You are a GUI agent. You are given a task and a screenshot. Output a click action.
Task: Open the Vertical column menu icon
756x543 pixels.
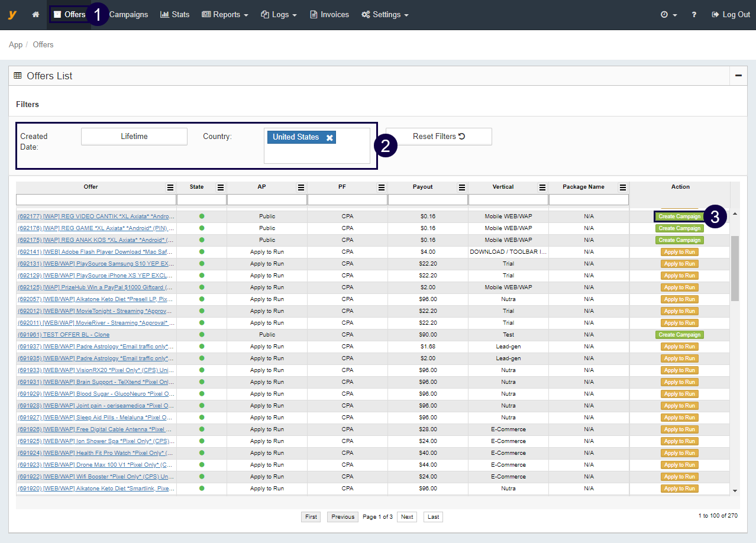[x=542, y=188]
